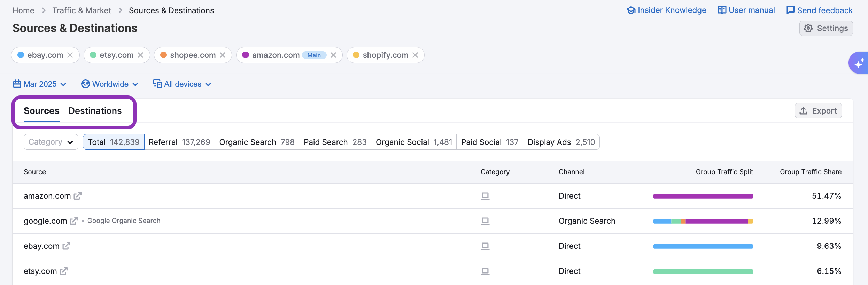Remove ebay.com from compared domains

[x=70, y=55]
